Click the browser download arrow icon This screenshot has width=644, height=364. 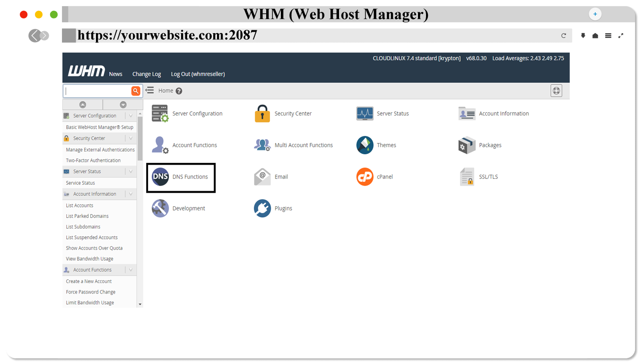(x=583, y=36)
